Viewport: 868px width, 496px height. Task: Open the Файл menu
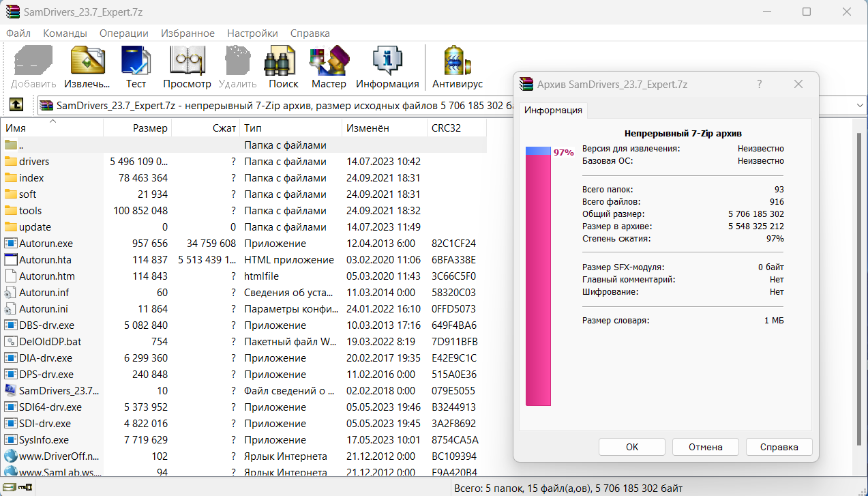coord(18,33)
